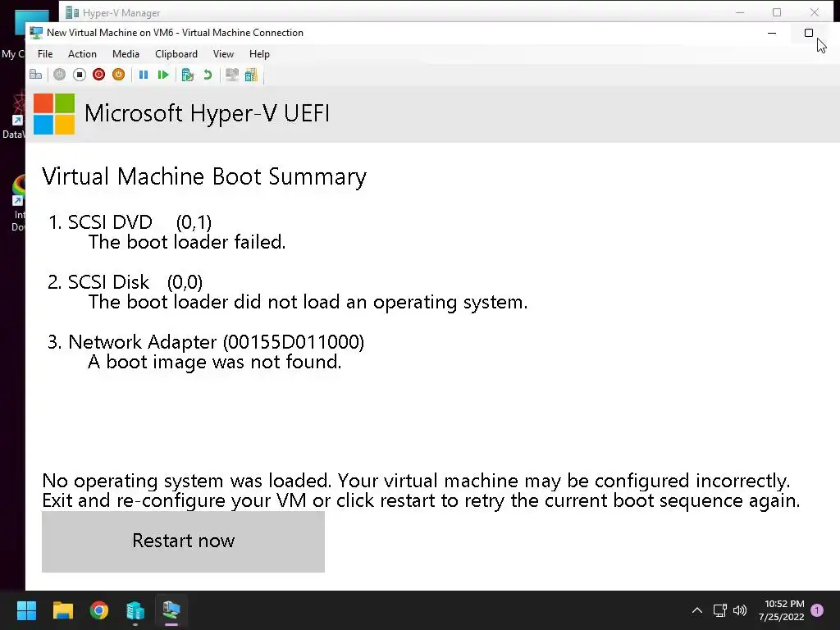
Task: Open Google Chrome from the taskbar
Action: (99, 610)
